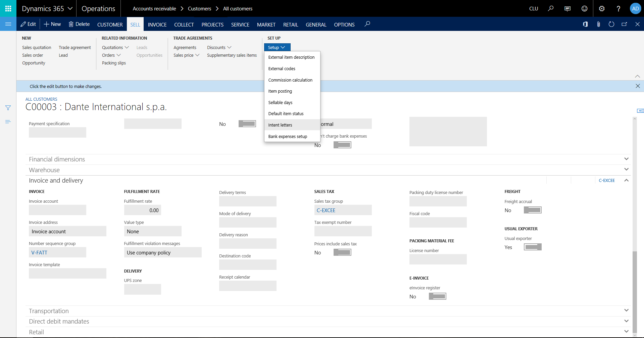Click the search icon in top bar
Screen dimensions: 644x338
[551, 8]
